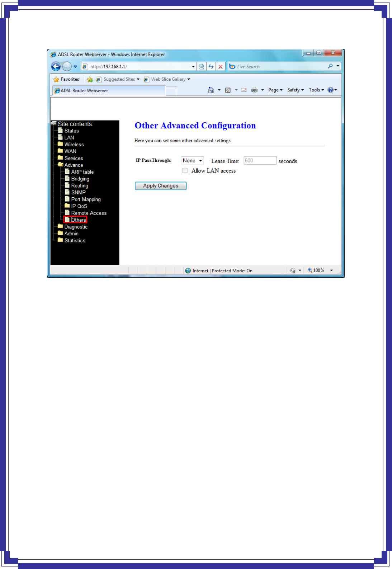Click the RSS Feeds icon
Image resolution: width=392 pixels, height=569 pixels.
[x=228, y=90]
